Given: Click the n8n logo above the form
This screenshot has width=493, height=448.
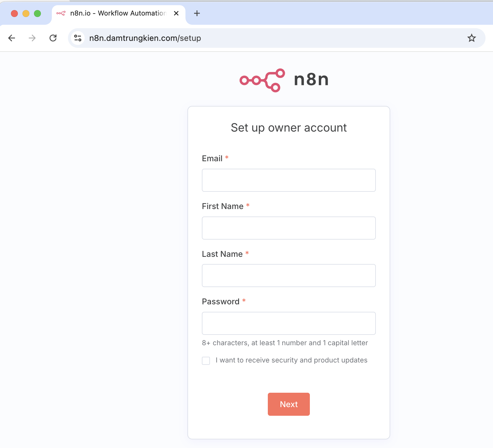Looking at the screenshot, I should tap(284, 80).
